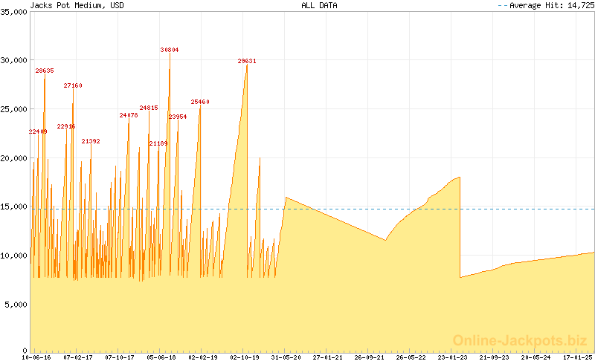Click the 27160 peak label
The height and width of the screenshot is (364, 595).
pos(73,85)
